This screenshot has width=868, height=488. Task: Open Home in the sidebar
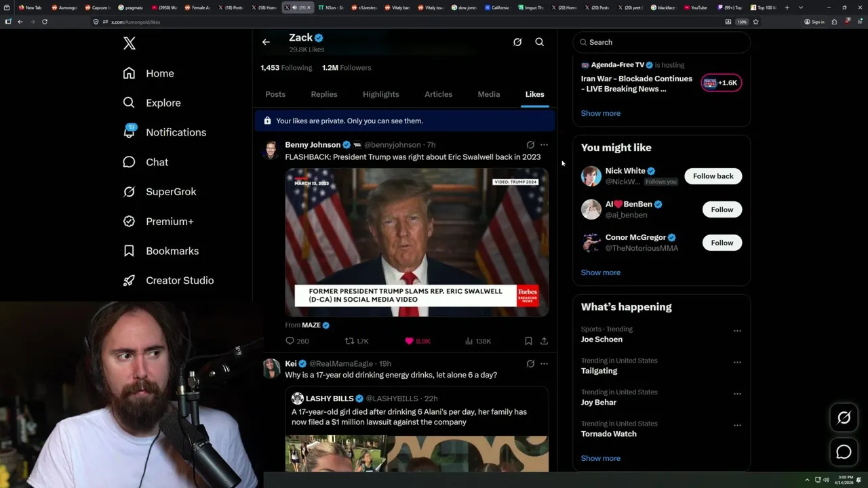(149, 73)
